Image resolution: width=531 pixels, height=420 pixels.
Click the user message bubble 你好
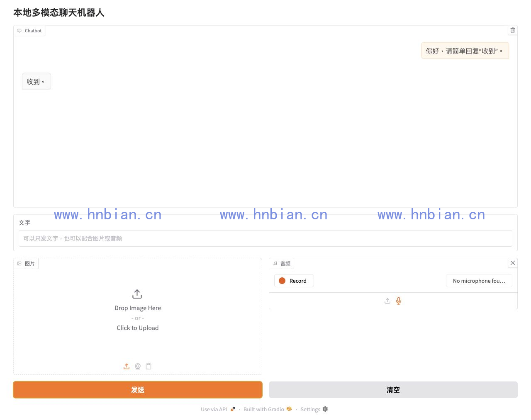click(465, 51)
